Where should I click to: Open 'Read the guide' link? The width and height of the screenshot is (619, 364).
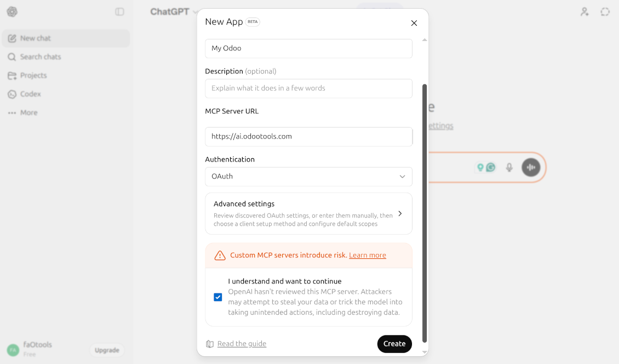242,344
